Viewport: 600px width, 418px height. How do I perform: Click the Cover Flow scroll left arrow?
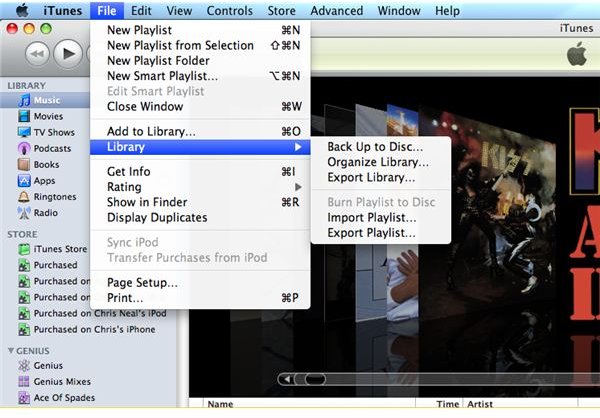click(286, 379)
